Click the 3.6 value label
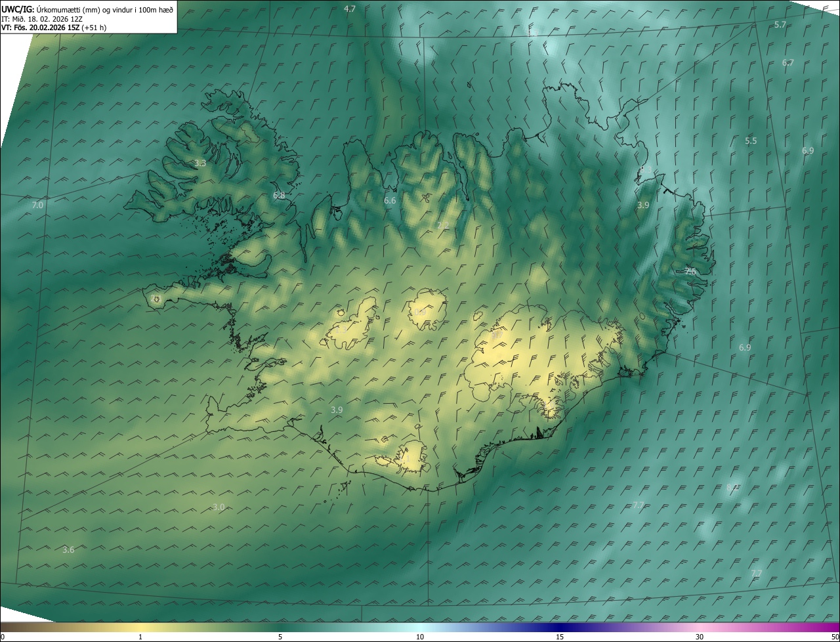Viewport: 840px width, 642px height. [68, 549]
